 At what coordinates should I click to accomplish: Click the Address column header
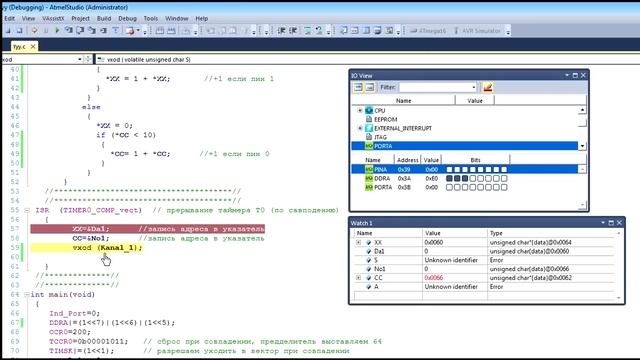click(x=407, y=160)
